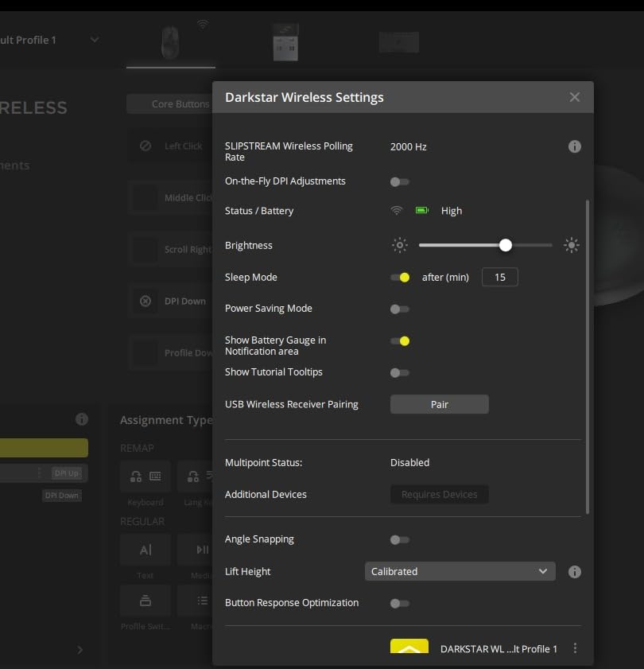
Task: Enable Show Tutorial Tooltips
Action: 400,372
